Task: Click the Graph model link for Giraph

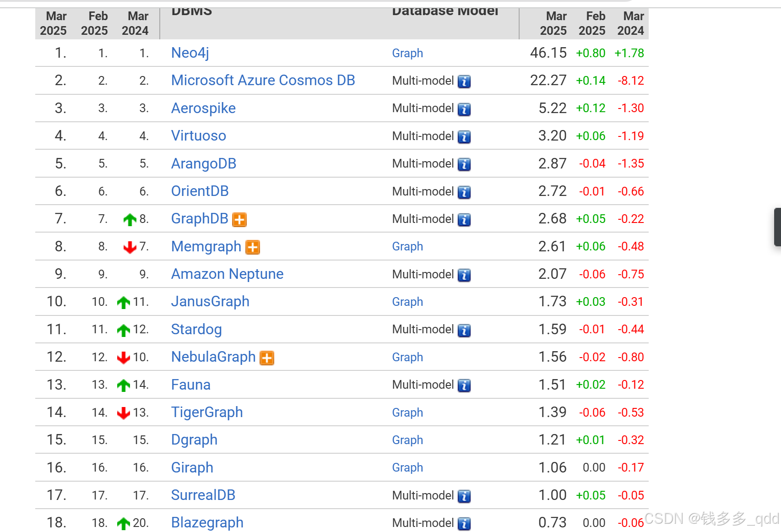Action: point(407,468)
